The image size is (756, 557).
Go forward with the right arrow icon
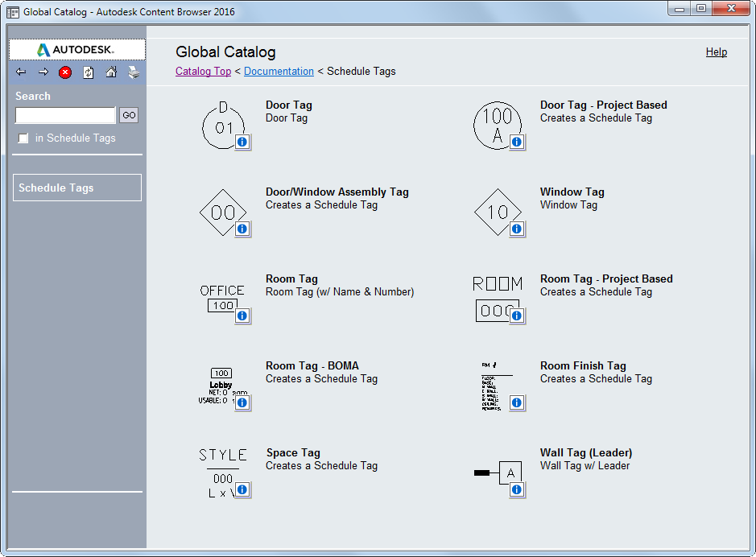pyautogui.click(x=43, y=72)
